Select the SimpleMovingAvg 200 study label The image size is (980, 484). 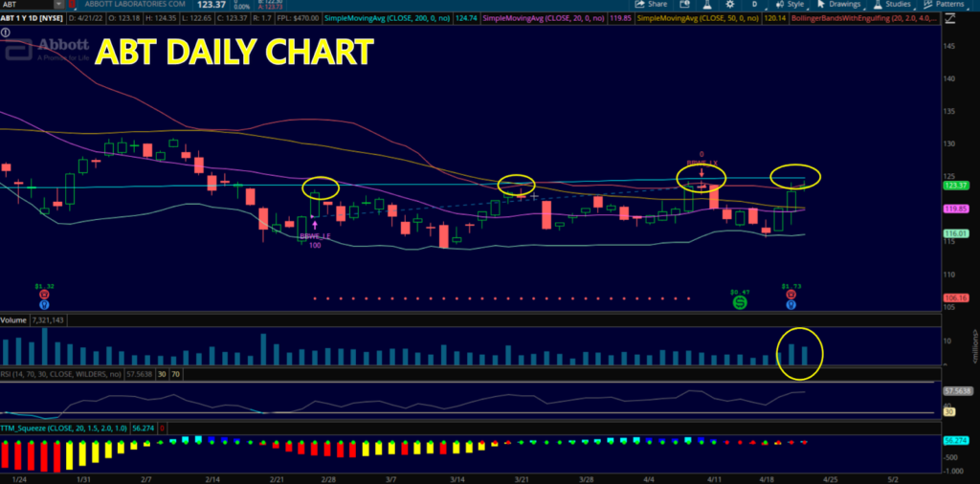389,19
